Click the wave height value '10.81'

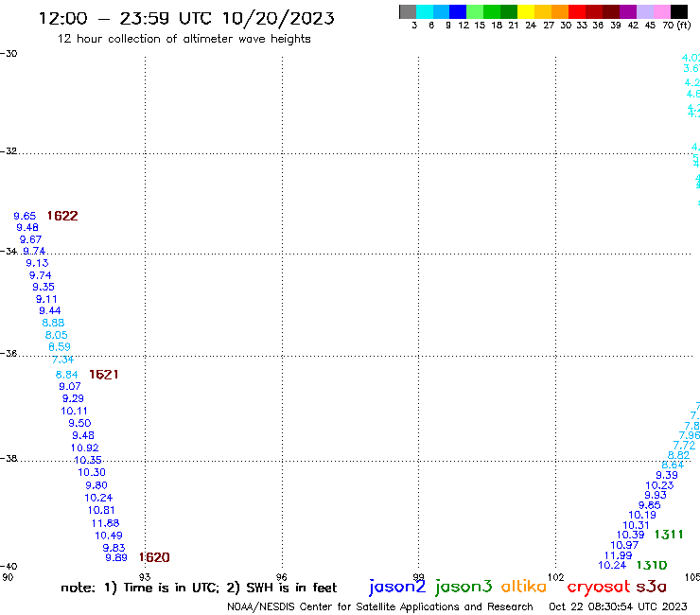[x=101, y=511]
